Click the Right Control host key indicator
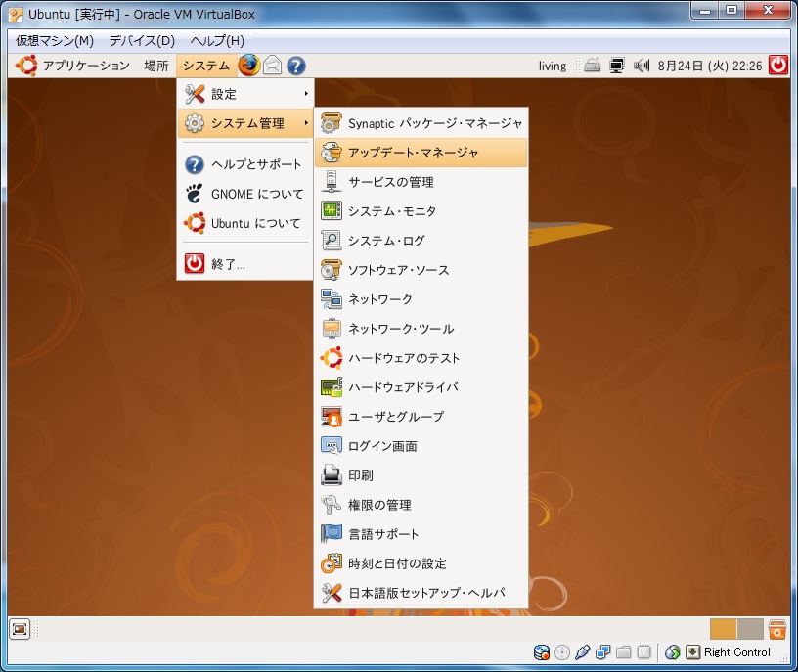The width and height of the screenshot is (798, 672). pos(737,652)
